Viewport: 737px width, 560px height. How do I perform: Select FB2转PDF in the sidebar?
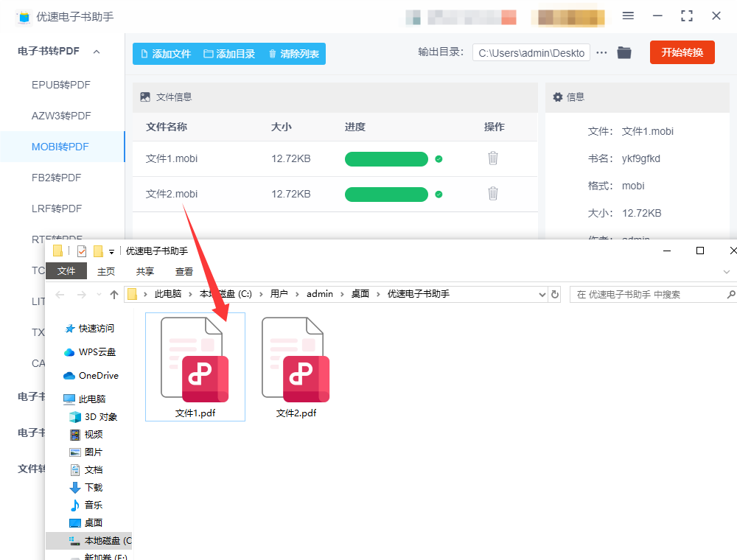(x=57, y=178)
